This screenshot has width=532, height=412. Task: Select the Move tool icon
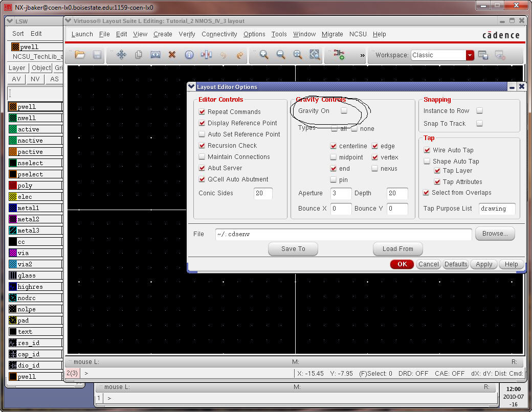(121, 55)
